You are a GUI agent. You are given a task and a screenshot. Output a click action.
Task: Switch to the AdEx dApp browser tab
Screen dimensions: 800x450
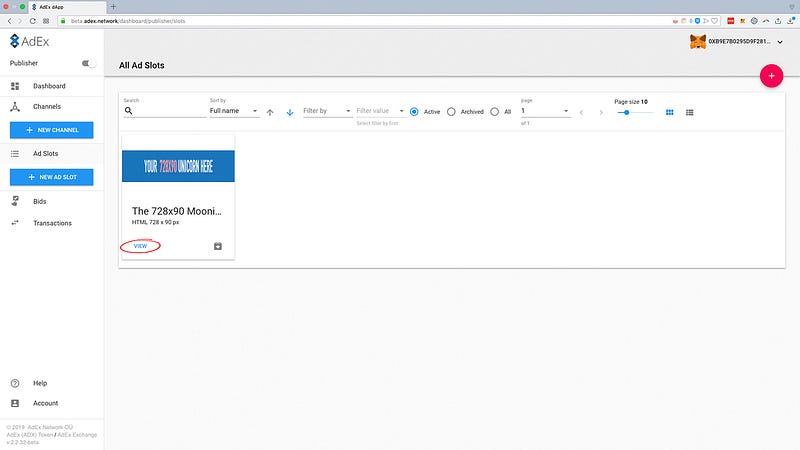click(x=66, y=7)
